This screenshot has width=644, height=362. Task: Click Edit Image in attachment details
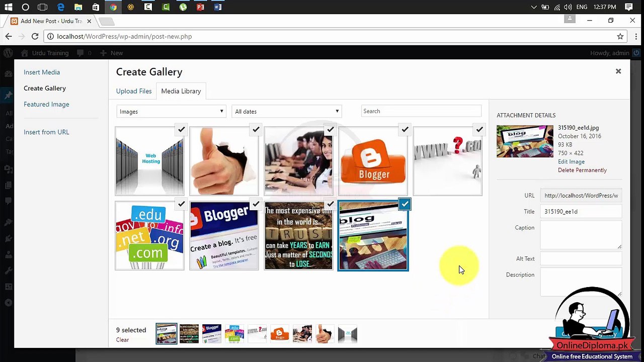coord(571,162)
